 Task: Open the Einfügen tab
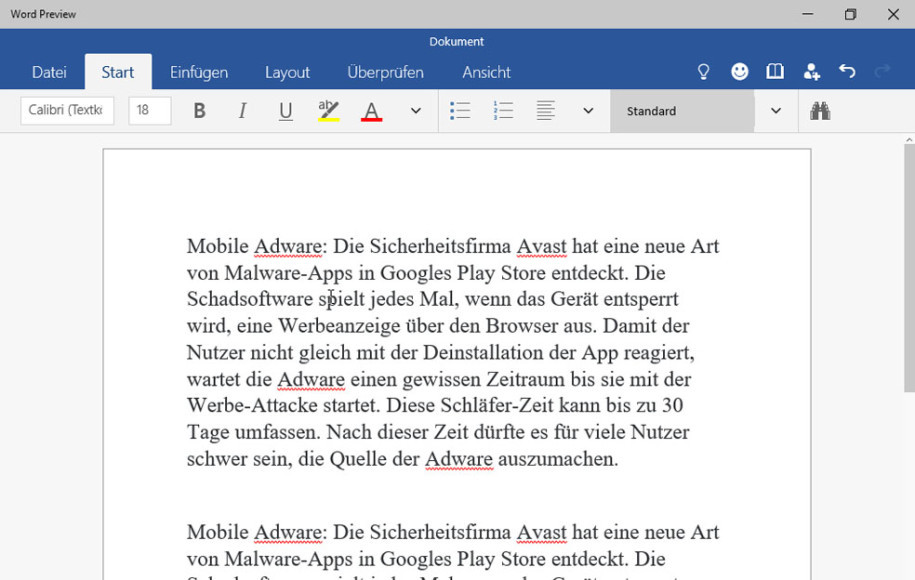[x=199, y=72]
